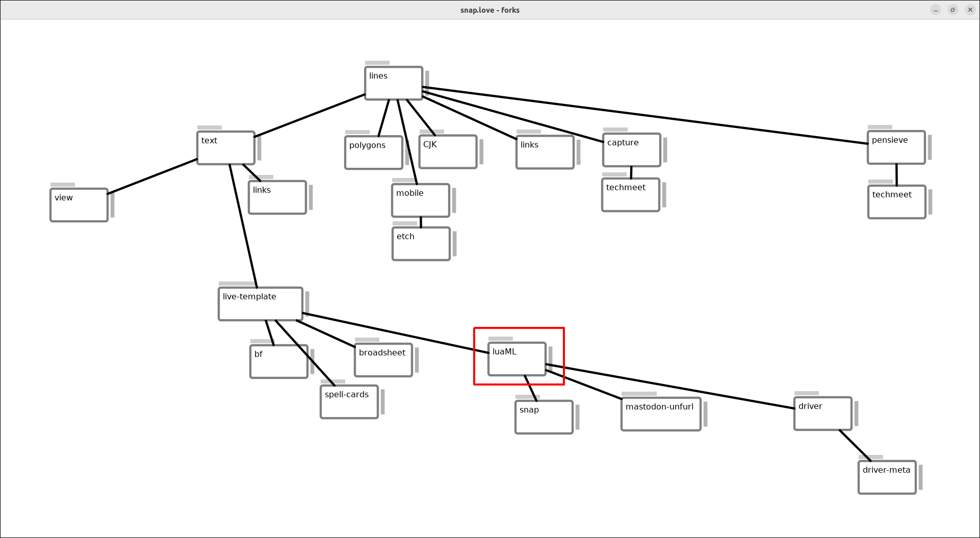Select the capture node
The image size is (980, 538).
click(x=632, y=150)
